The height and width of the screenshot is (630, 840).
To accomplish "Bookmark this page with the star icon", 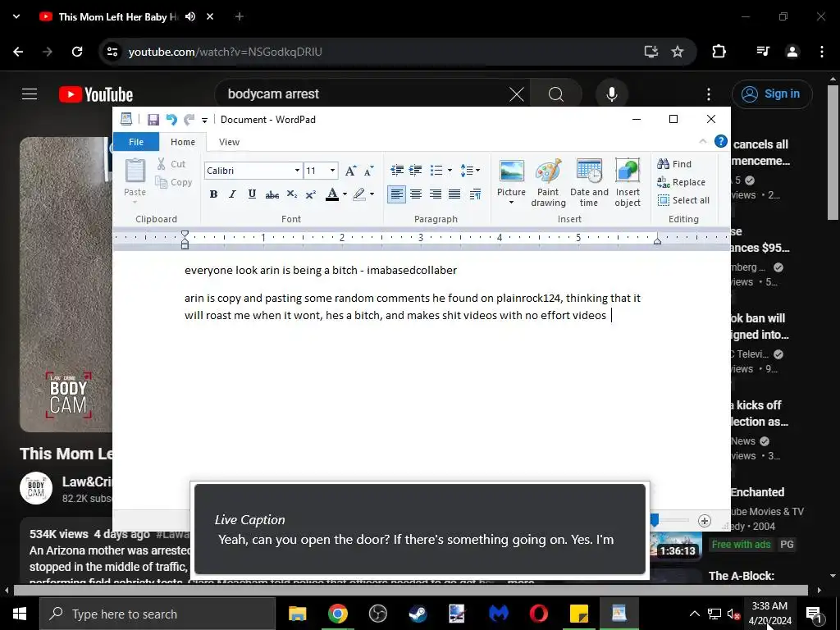I will [677, 52].
